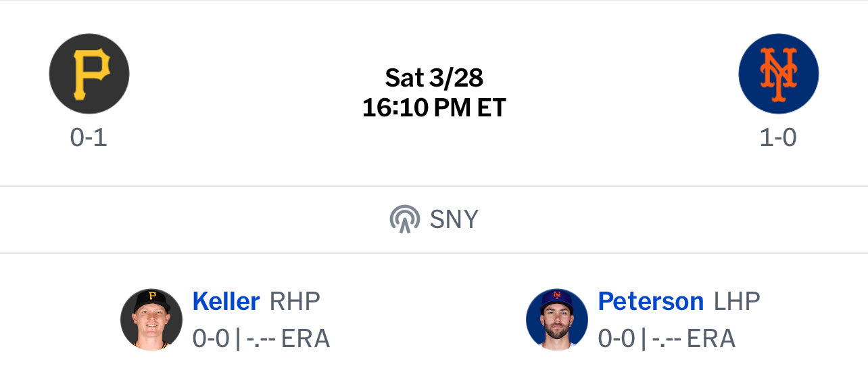Click the divider bar in Peterson's stat line
The image size is (868, 383).
644,338
